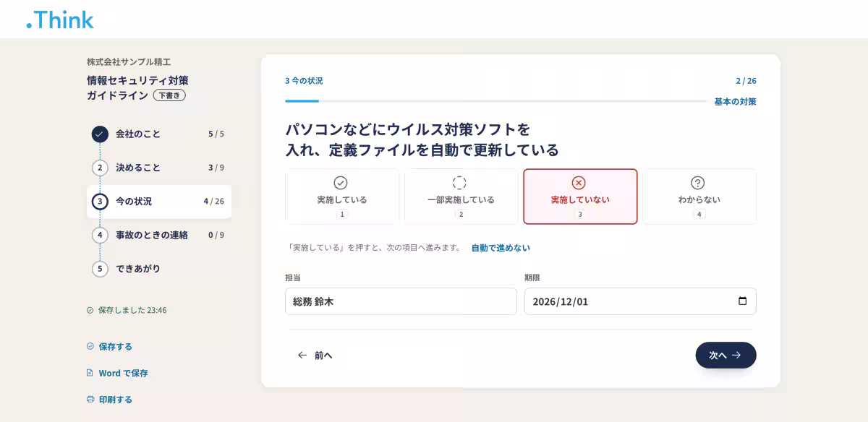The width and height of the screenshot is (868, 422).
Task: Click the company name '株式会社サンプル精工'
Action: pos(129,62)
